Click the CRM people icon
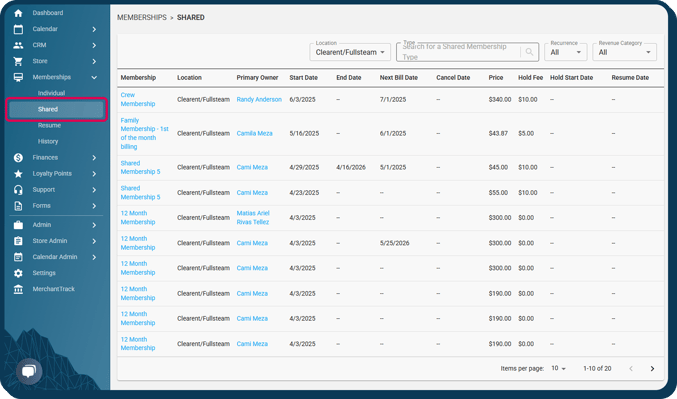 (x=18, y=45)
